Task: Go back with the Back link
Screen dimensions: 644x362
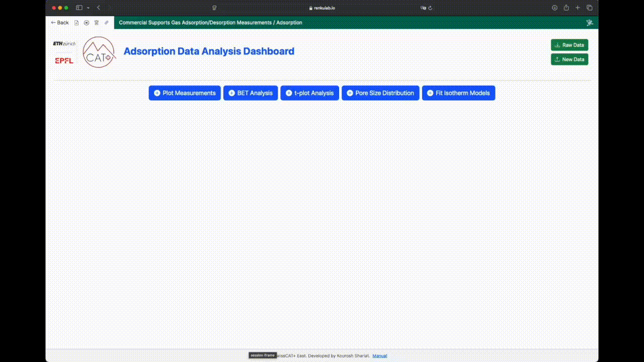Action: [x=60, y=23]
